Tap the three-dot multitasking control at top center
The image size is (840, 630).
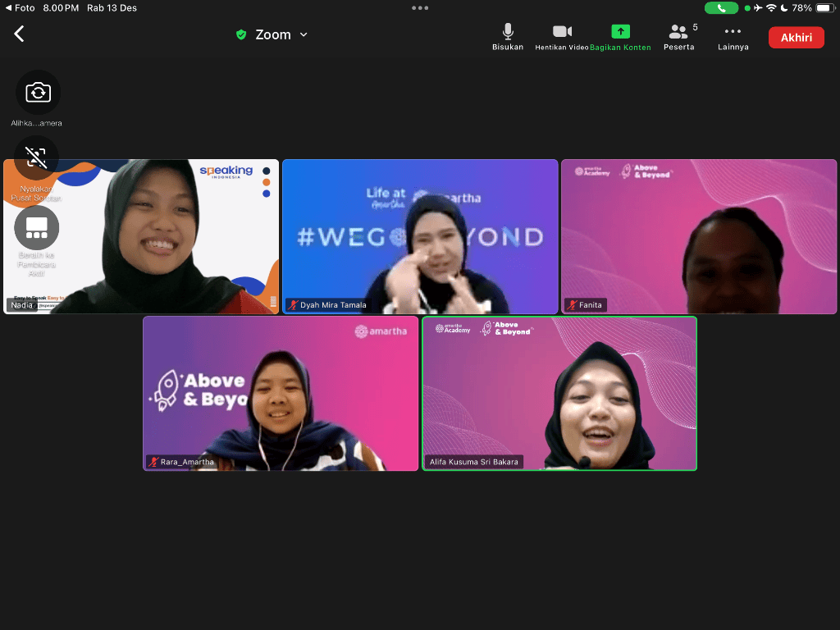tap(420, 8)
